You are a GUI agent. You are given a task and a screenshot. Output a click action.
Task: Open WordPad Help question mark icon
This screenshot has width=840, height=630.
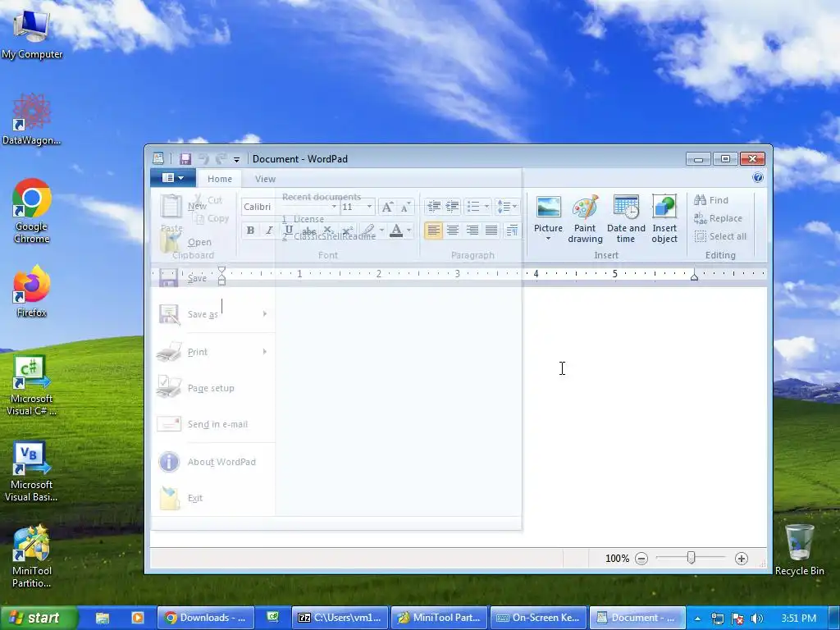(757, 178)
